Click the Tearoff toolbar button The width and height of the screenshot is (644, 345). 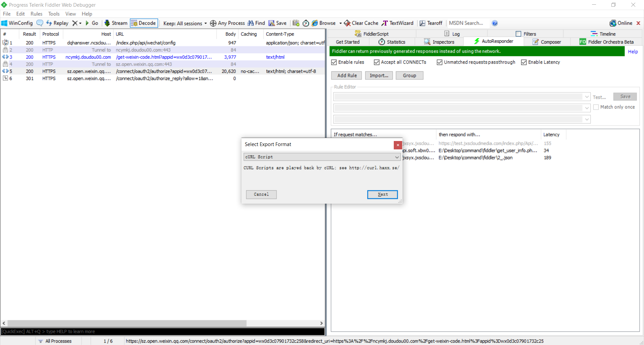click(431, 23)
